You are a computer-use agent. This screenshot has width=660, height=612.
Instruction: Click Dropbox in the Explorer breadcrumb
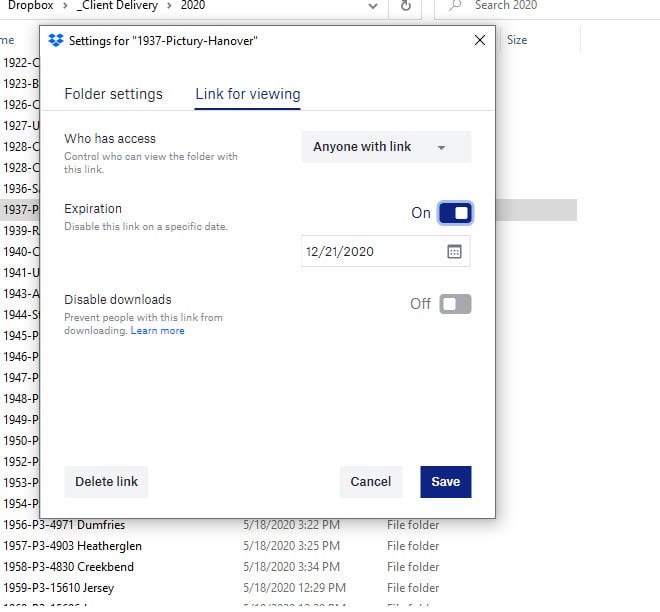point(30,5)
